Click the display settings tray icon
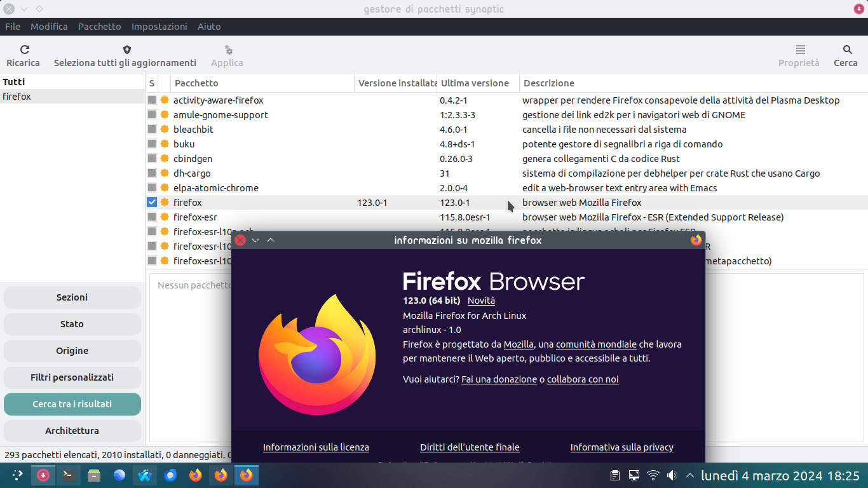The height and width of the screenshot is (488, 868). click(x=634, y=475)
